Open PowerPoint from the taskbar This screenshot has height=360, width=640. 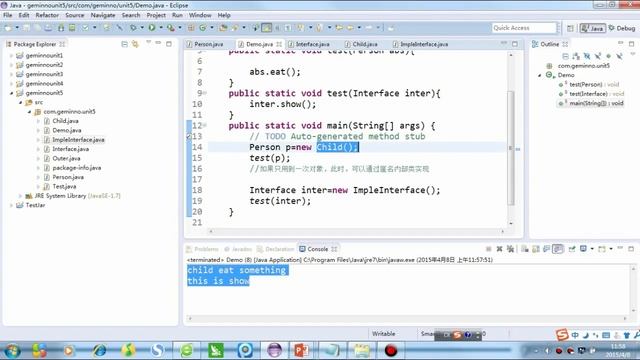[301, 350]
